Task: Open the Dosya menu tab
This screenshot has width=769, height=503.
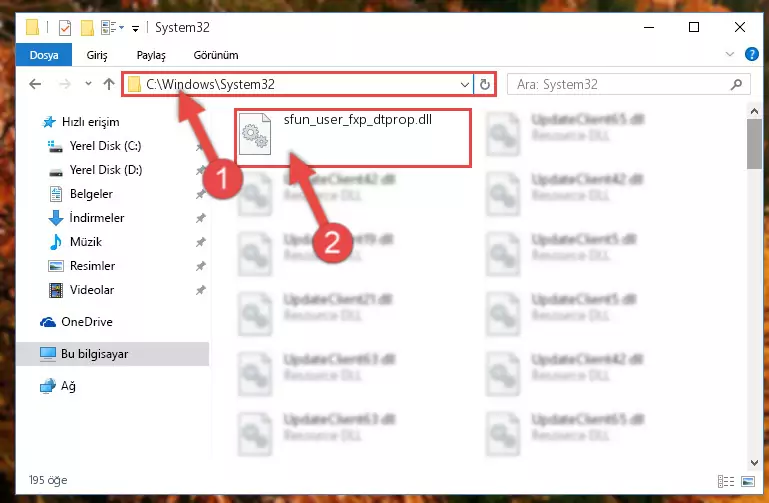Action: [44, 55]
